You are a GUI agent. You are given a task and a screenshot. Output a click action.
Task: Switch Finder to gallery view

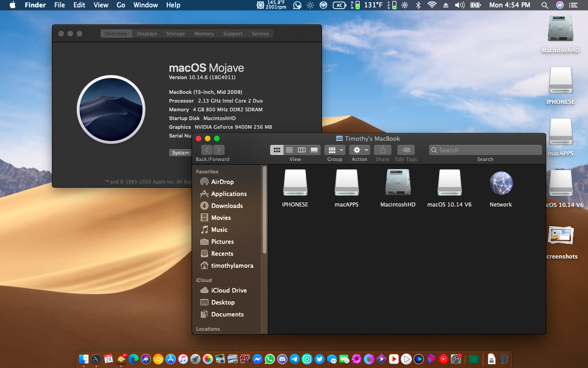[314, 150]
